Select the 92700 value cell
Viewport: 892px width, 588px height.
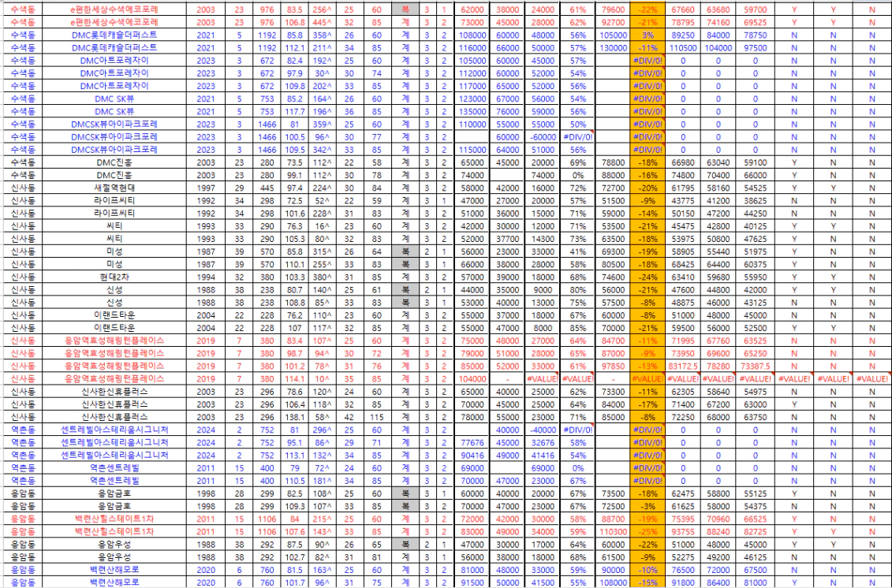pos(612,23)
